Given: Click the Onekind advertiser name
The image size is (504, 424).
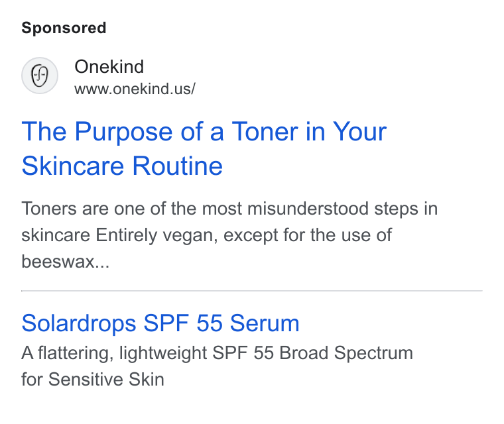Looking at the screenshot, I should (x=109, y=67).
